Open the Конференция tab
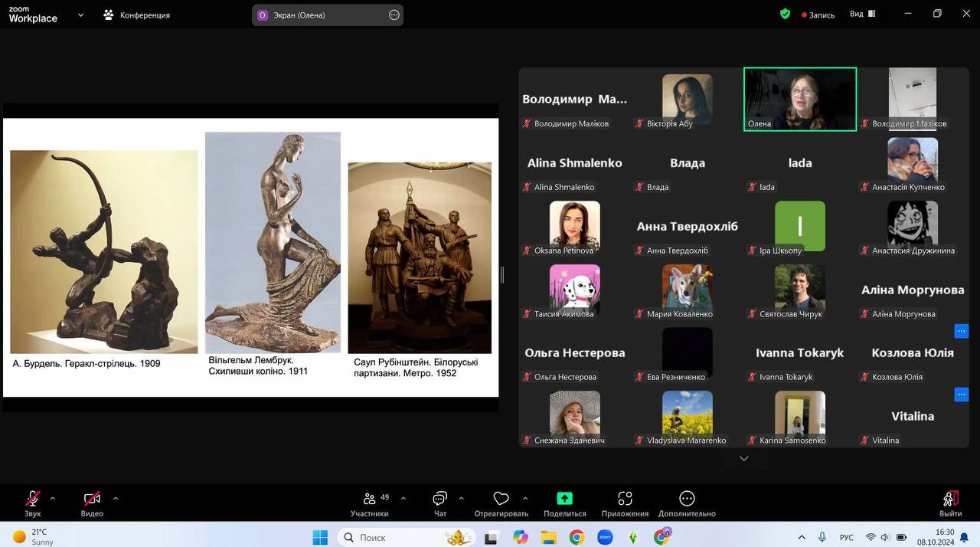 pyautogui.click(x=136, y=15)
